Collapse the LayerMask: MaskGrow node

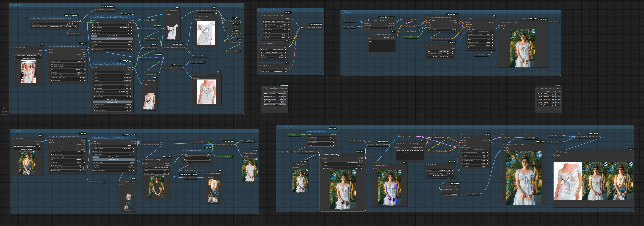183,151
